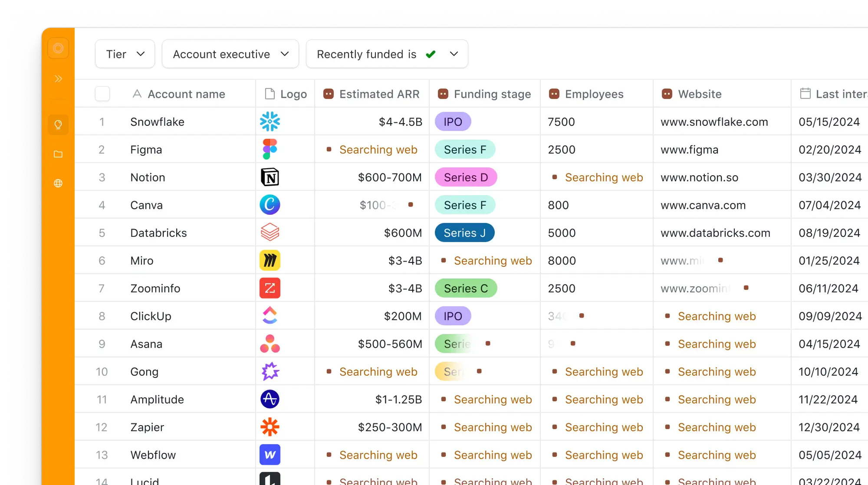Viewport: 868px width, 485px height.
Task: Expand the sidebar with double chevron icon
Action: tap(58, 79)
